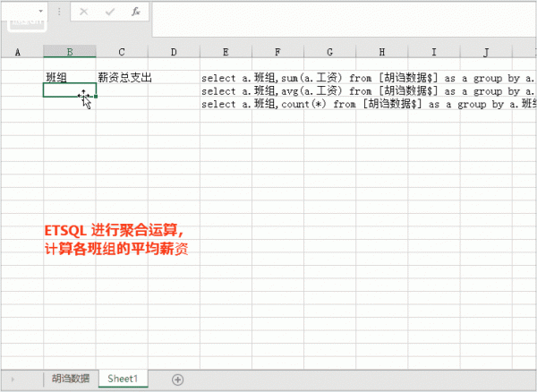
Task: Open Insert Function fx icon
Action: click(136, 12)
